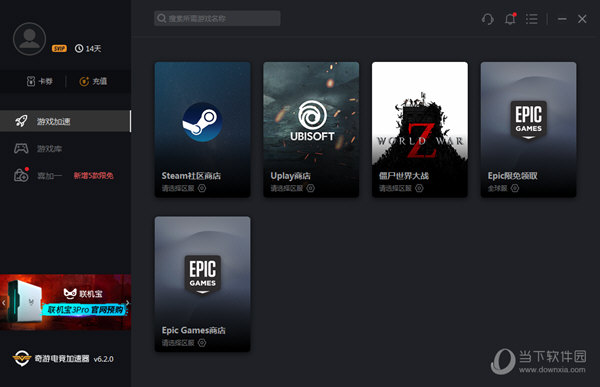Click the game name search field

click(217, 18)
